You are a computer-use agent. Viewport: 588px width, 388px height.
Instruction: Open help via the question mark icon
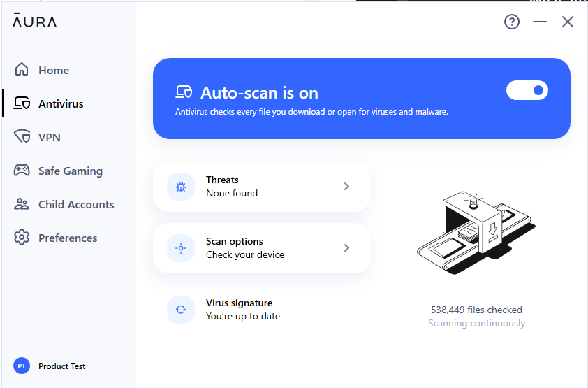pos(511,22)
